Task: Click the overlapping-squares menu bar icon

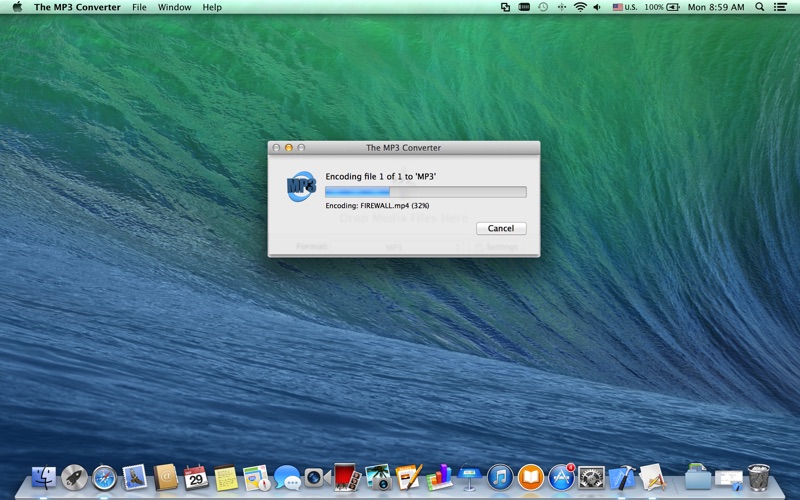Action: click(506, 7)
